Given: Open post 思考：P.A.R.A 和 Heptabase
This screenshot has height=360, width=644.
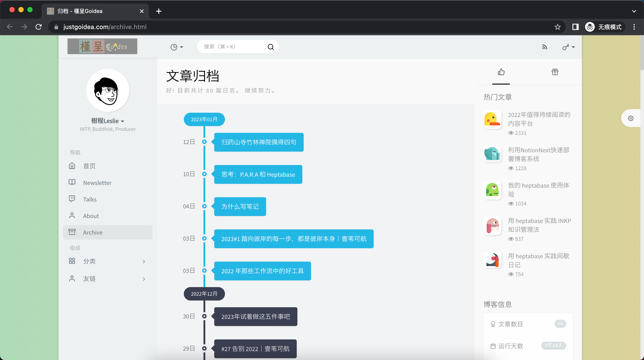Looking at the screenshot, I should [x=258, y=174].
